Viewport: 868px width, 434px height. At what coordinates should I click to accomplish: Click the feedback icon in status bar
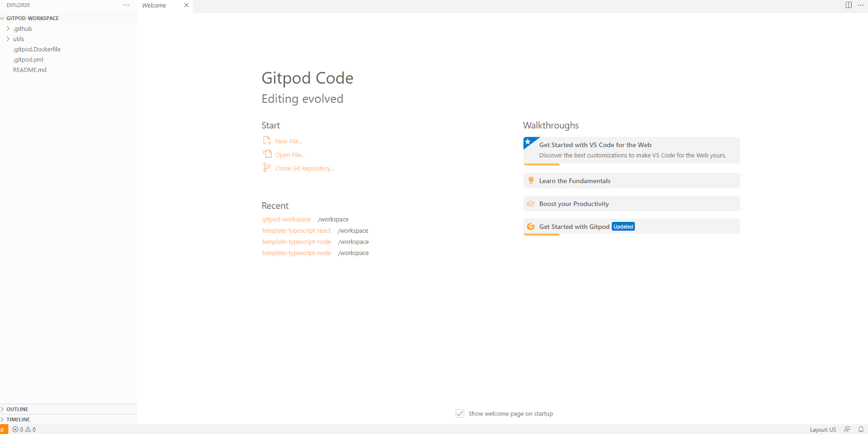[x=847, y=429]
